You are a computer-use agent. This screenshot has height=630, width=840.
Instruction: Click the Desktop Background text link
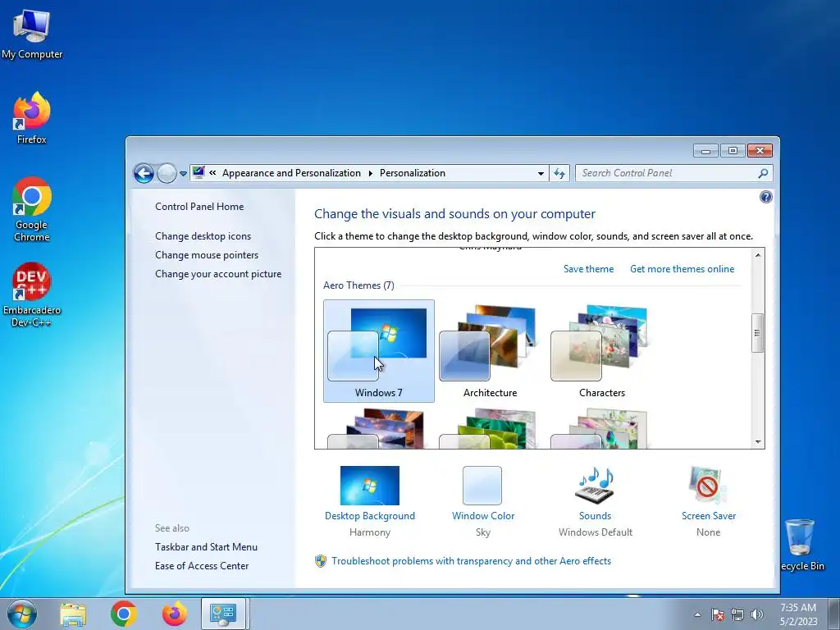pyautogui.click(x=370, y=516)
